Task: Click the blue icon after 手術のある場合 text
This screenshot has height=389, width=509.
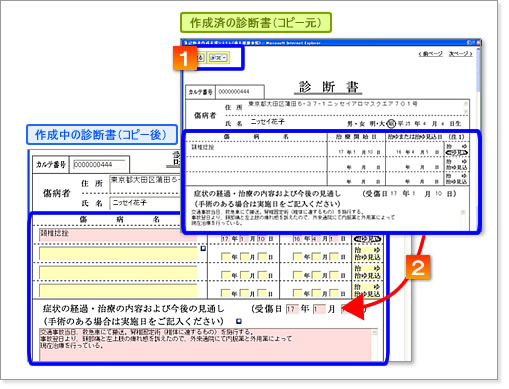Action: (x=239, y=321)
